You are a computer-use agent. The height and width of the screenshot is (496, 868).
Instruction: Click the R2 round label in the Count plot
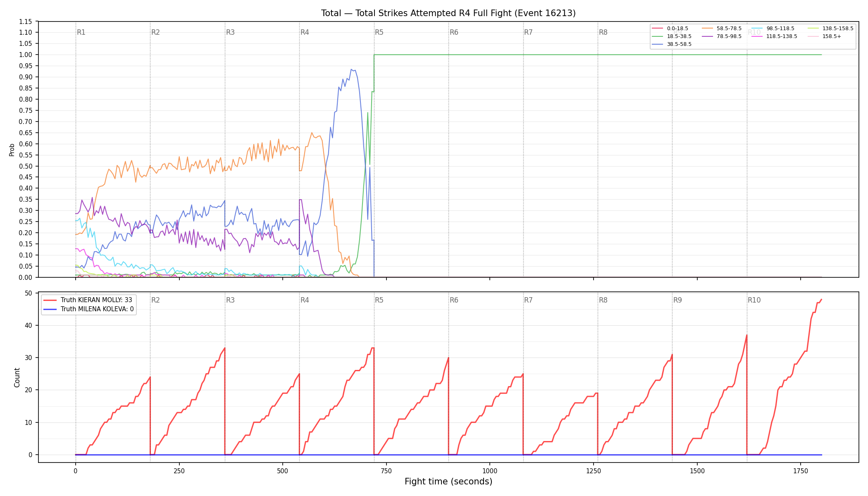155,300
